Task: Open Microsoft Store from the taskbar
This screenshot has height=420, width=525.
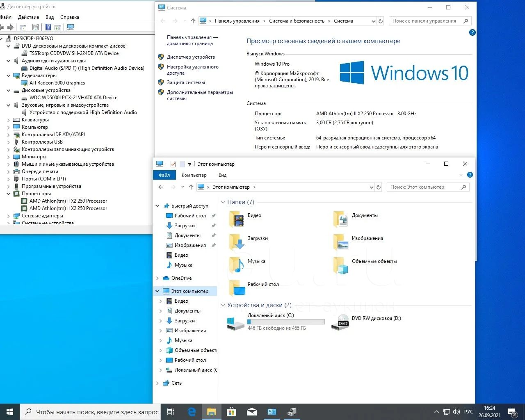Action: [231, 412]
